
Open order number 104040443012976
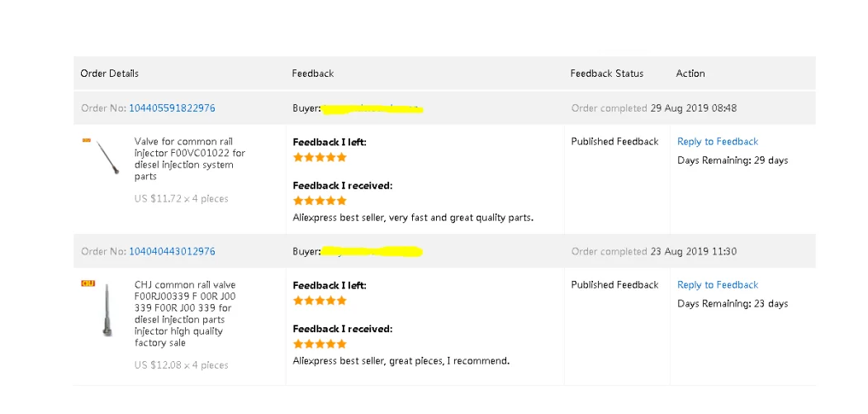(x=172, y=251)
